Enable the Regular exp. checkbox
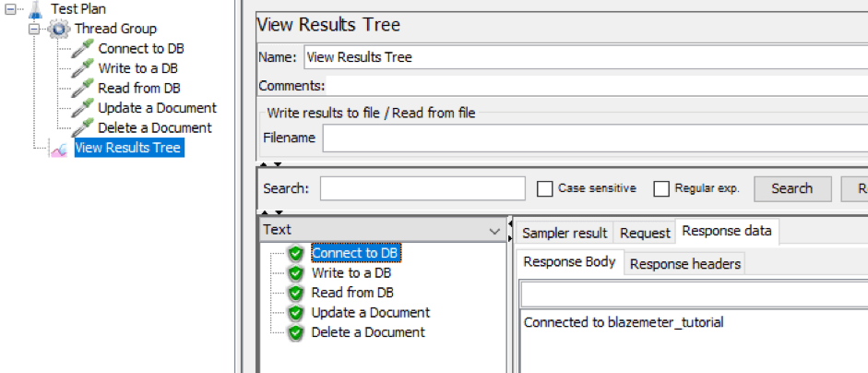This screenshot has height=373, width=868. (x=661, y=189)
